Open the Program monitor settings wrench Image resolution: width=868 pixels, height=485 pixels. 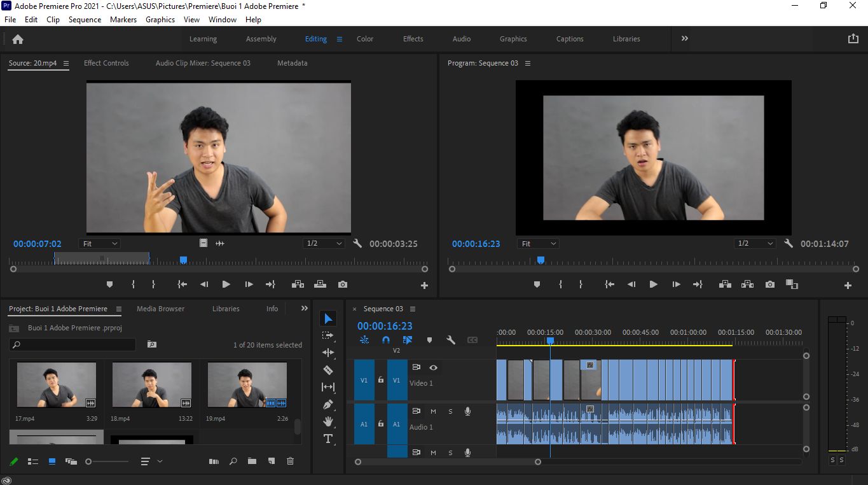point(789,244)
